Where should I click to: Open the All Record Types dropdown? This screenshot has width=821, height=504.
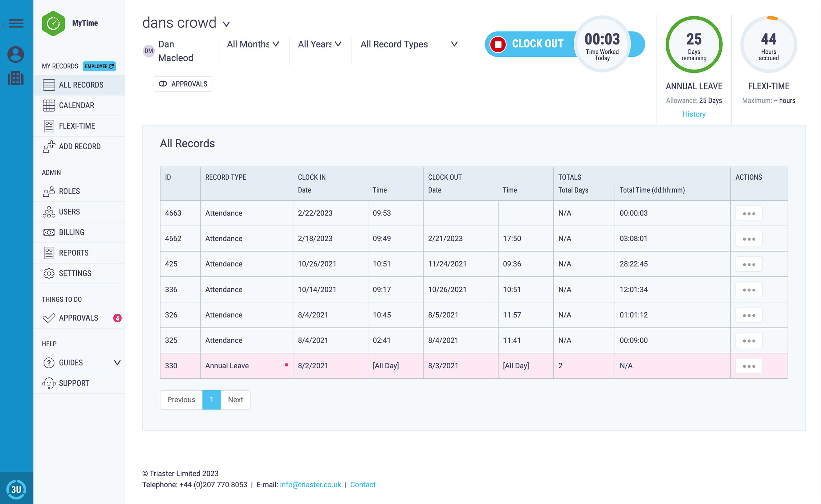pyautogui.click(x=409, y=44)
